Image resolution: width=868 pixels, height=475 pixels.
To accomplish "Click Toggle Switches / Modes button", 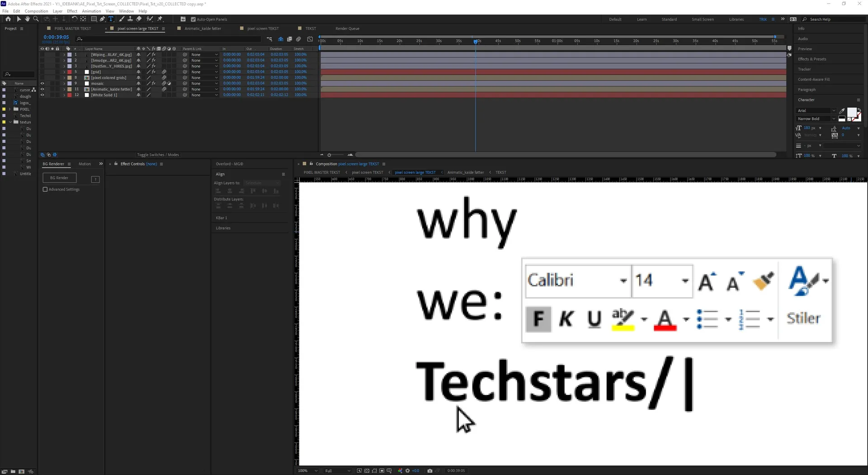I will (x=158, y=155).
